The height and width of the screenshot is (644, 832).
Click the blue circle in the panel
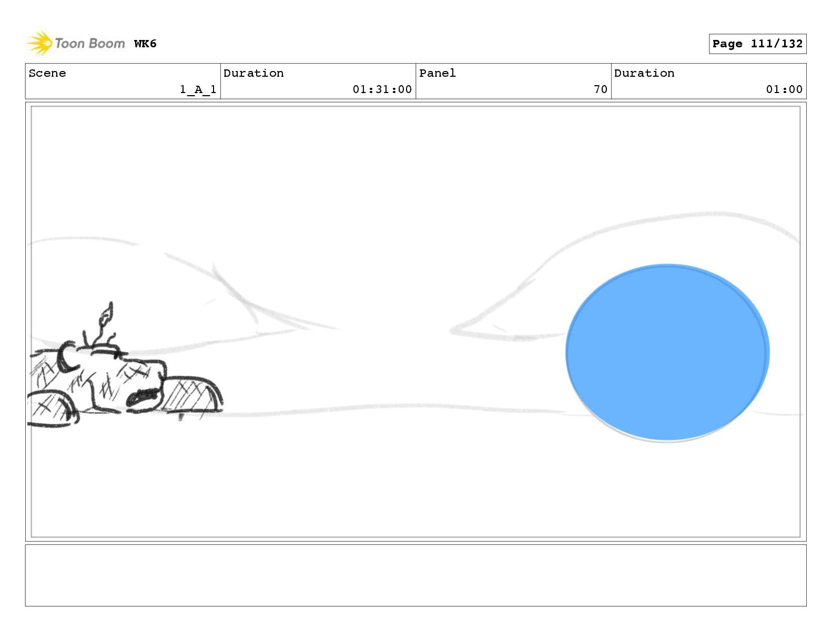(x=667, y=352)
